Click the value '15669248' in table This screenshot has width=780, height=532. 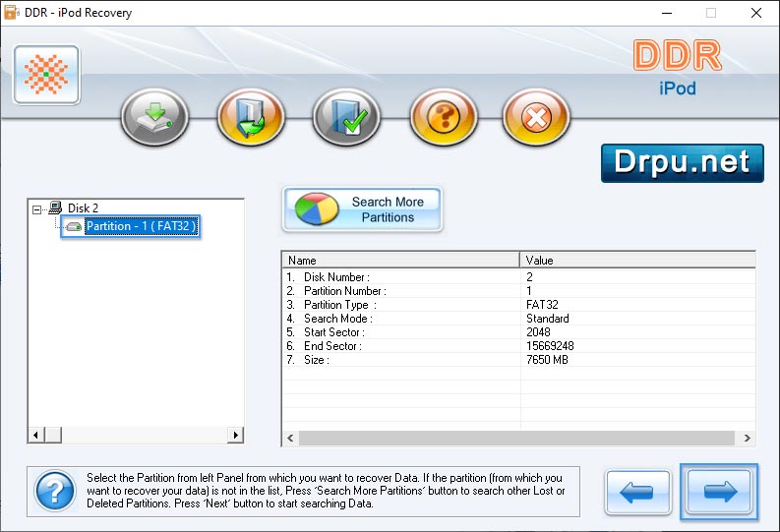[550, 346]
